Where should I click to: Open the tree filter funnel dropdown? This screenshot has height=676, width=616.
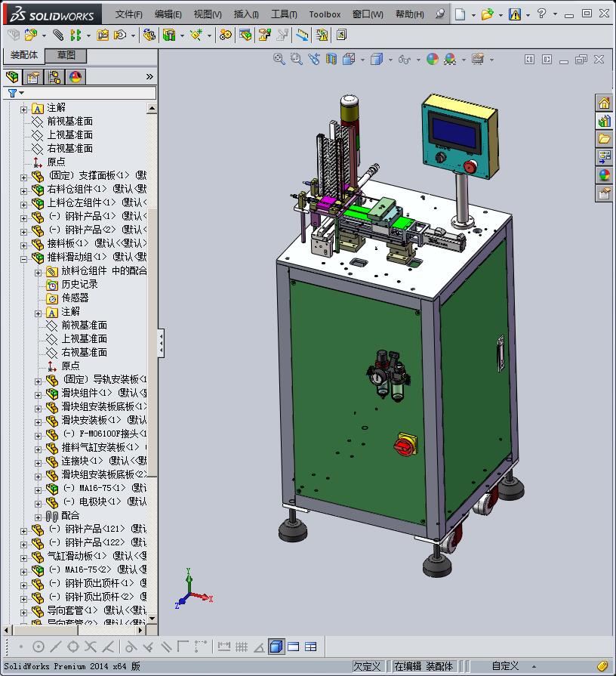[x=16, y=93]
